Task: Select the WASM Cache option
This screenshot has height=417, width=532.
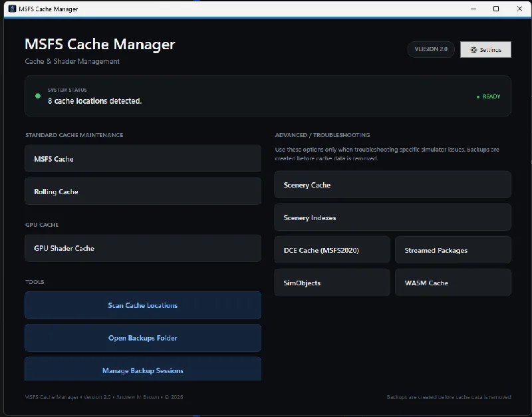Action: [x=453, y=282]
